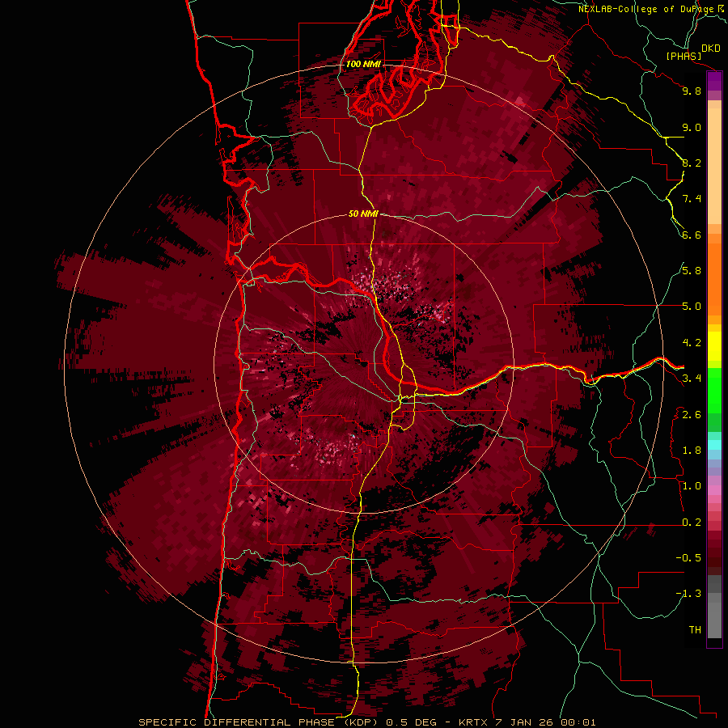Click the -0.5 value on color scale
Image resolution: width=728 pixels, height=728 pixels.
tap(688, 558)
